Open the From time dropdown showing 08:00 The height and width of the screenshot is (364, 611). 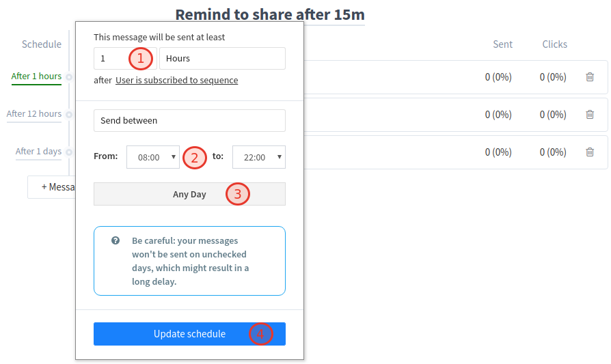[152, 157]
